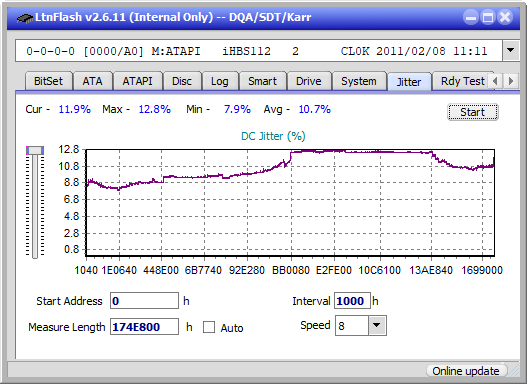Click in the Measure Length field

(x=144, y=327)
